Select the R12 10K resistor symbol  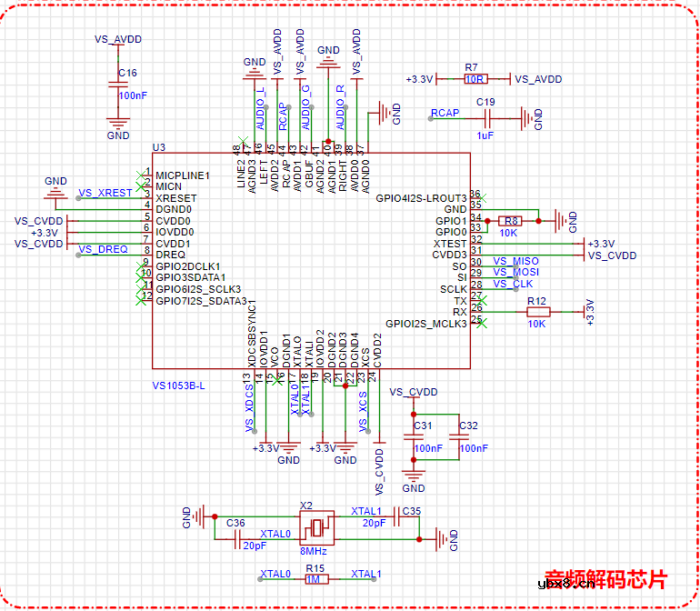click(537, 312)
